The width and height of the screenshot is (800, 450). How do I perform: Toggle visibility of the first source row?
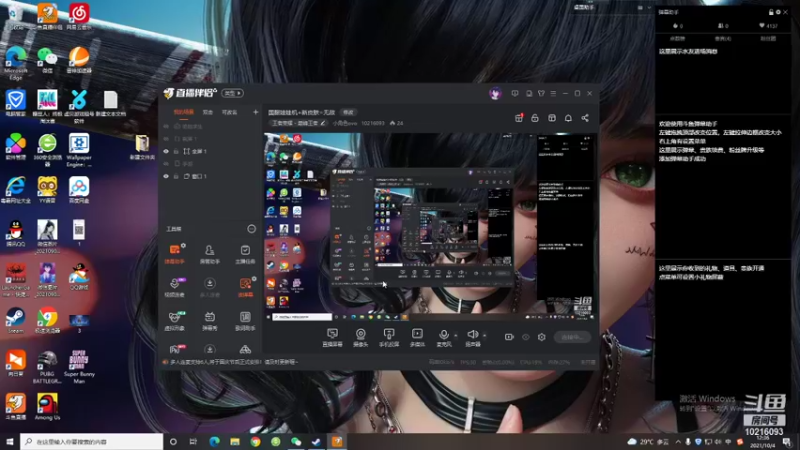click(166, 127)
